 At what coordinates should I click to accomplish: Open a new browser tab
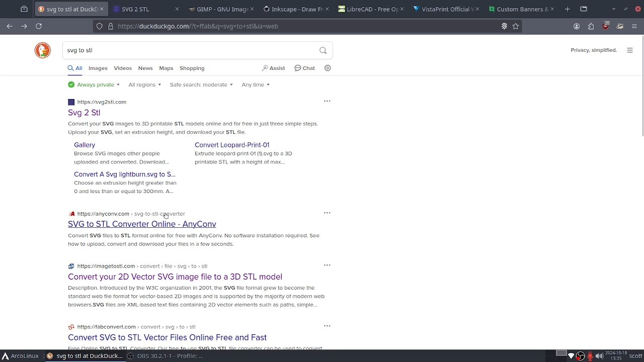pyautogui.click(x=567, y=9)
